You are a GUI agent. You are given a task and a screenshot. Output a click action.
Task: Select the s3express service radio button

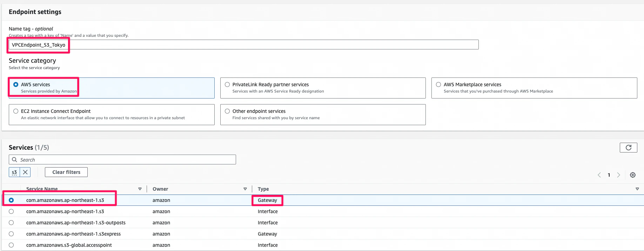coord(11,234)
